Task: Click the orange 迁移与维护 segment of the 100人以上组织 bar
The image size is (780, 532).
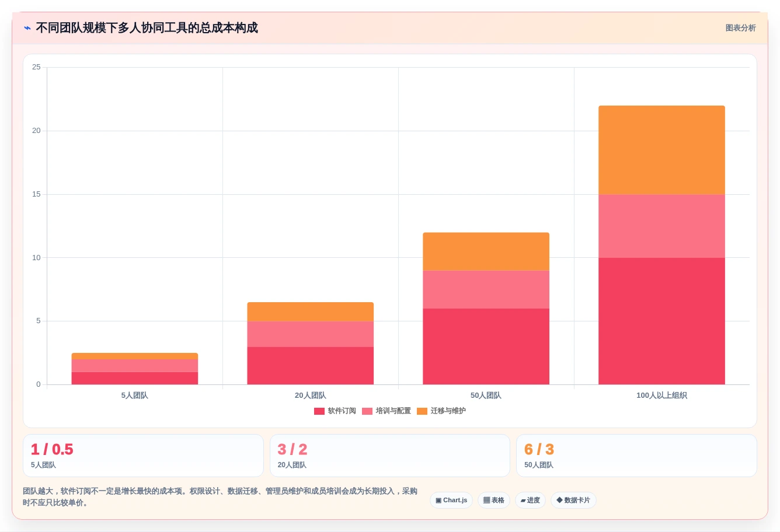Action: pyautogui.click(x=661, y=150)
